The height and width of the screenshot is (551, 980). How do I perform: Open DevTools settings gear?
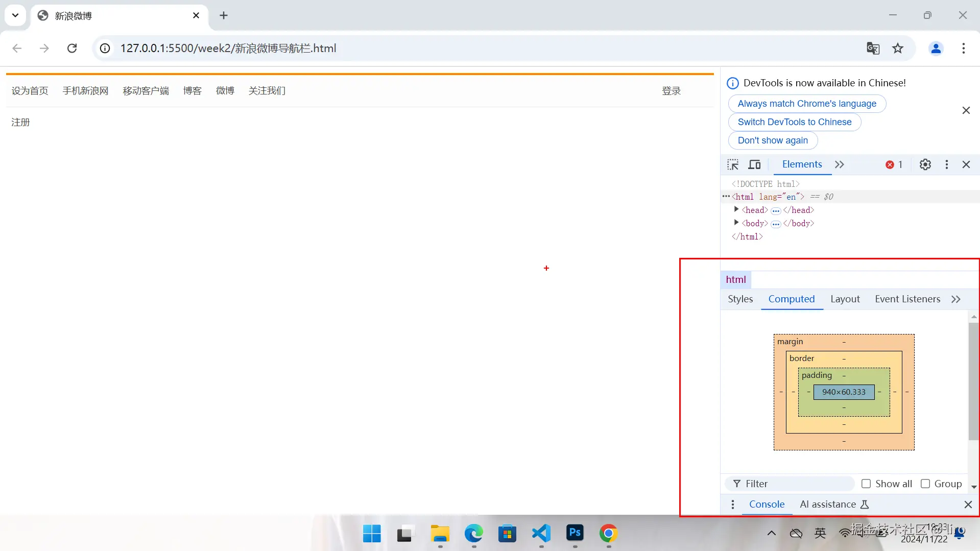[925, 164]
